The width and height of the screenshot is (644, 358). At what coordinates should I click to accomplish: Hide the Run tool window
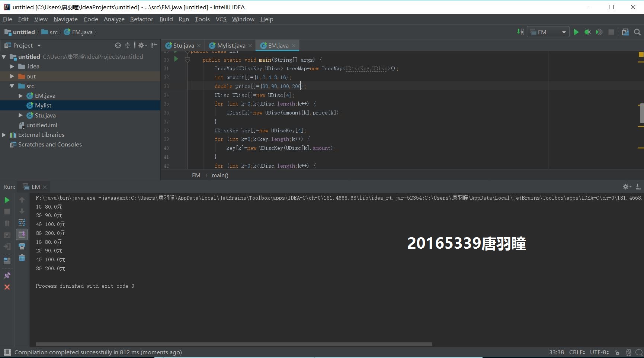pos(638,187)
